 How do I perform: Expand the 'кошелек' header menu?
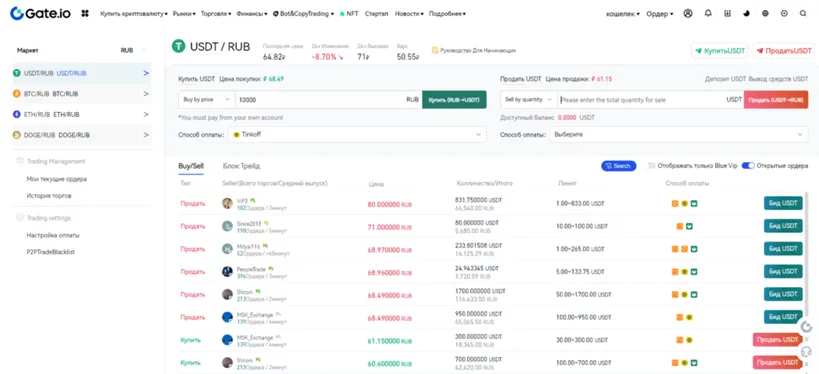tap(623, 14)
